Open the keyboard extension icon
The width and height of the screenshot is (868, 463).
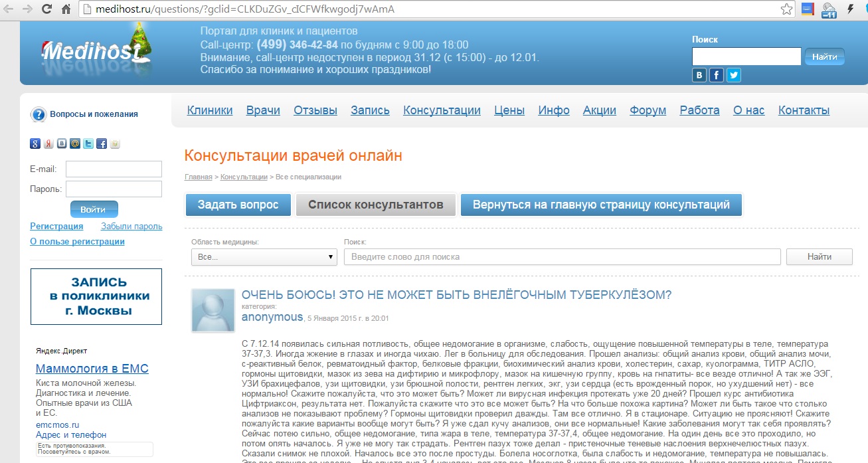point(808,9)
